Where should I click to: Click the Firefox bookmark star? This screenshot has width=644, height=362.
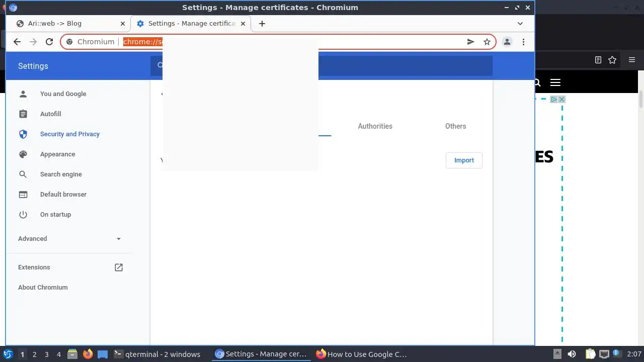coord(612,60)
